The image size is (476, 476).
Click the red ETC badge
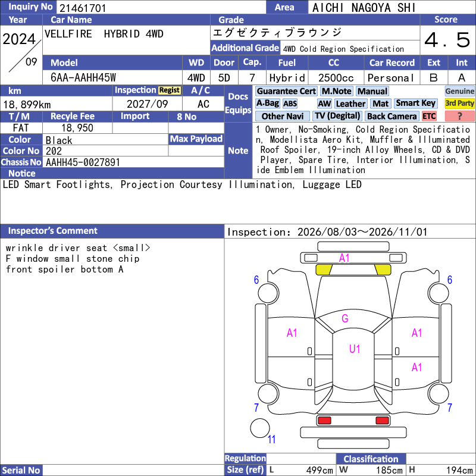pyautogui.click(x=429, y=116)
